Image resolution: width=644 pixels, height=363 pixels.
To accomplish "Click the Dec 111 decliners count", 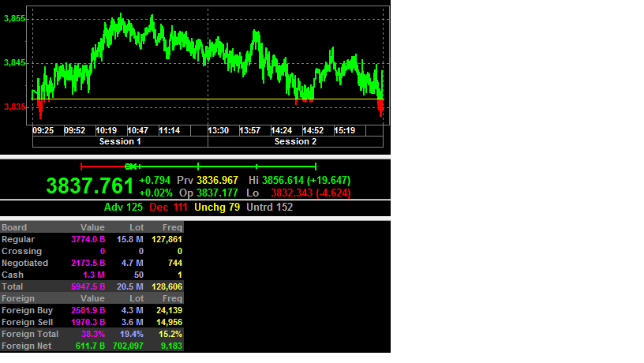I will [168, 208].
